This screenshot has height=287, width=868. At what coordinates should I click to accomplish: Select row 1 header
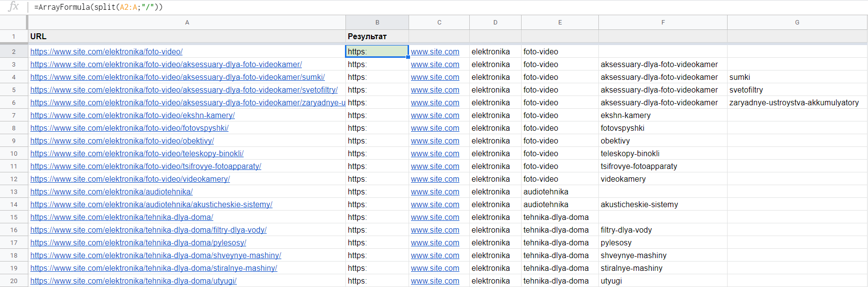[x=14, y=36]
